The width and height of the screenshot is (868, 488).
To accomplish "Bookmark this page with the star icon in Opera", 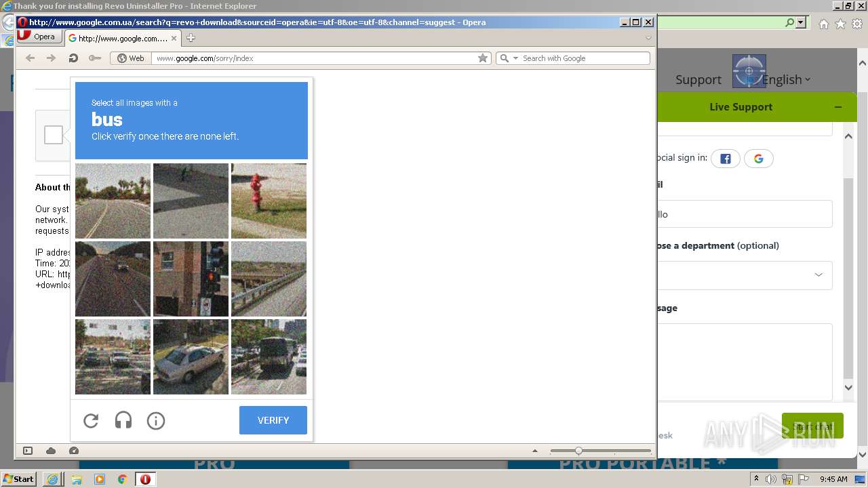I will 483,58.
